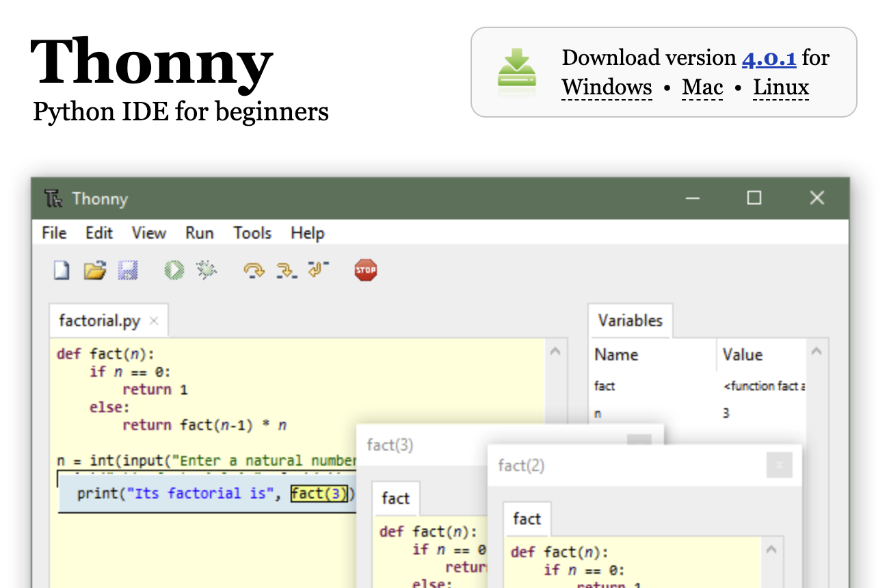Click the <function fact value cell

(764, 386)
